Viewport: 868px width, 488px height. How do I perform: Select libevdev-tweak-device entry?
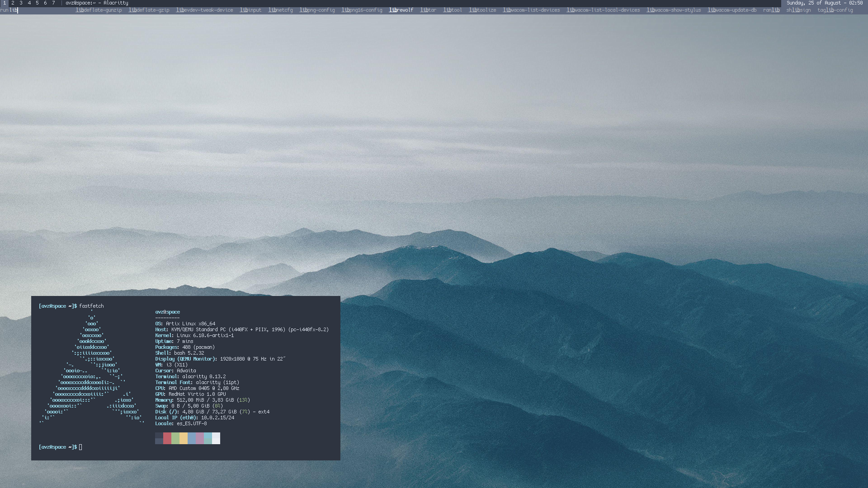click(x=204, y=10)
